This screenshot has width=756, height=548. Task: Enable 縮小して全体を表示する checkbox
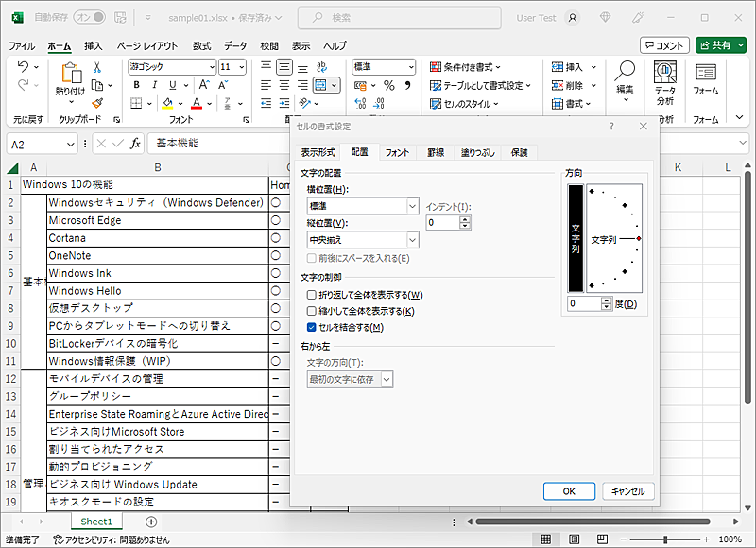312,311
